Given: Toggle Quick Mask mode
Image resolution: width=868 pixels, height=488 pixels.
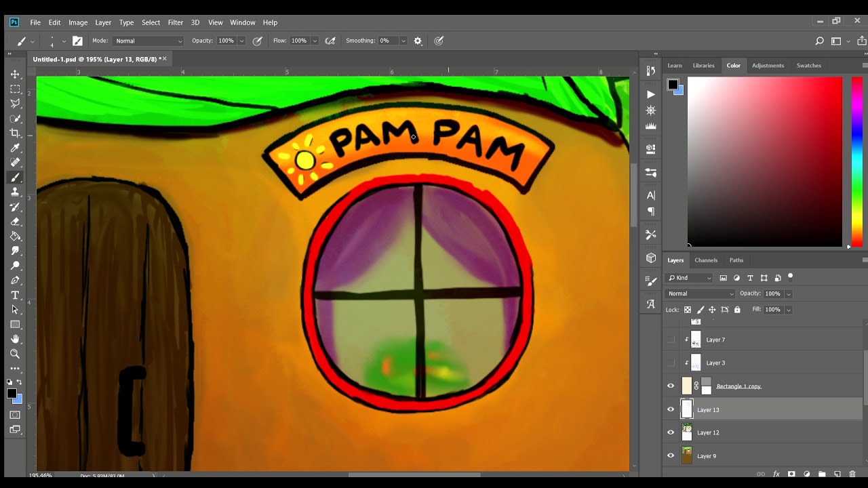Looking at the screenshot, I should [x=15, y=415].
